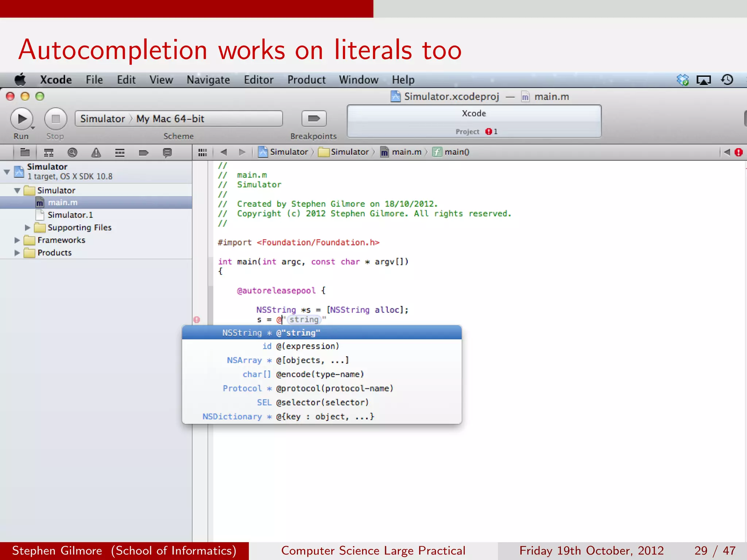Click the AirPlay display menu bar icon
Screen dimensions: 747x560
[x=704, y=80]
